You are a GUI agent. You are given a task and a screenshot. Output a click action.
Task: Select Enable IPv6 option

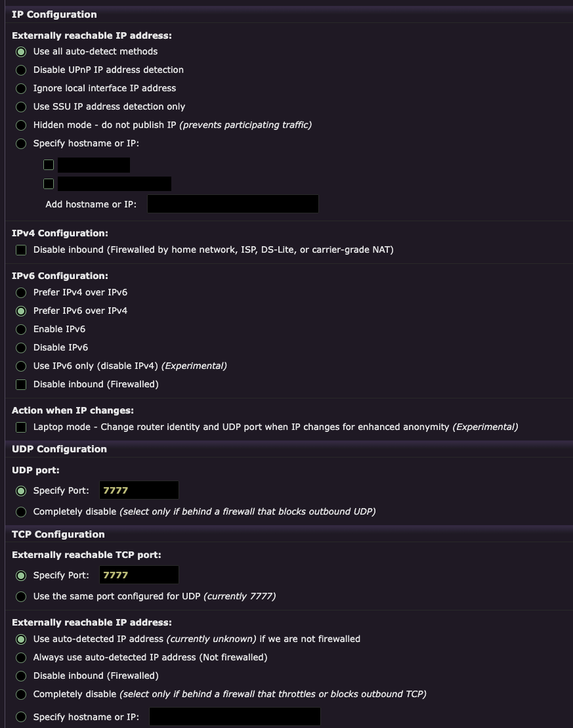[x=21, y=329]
